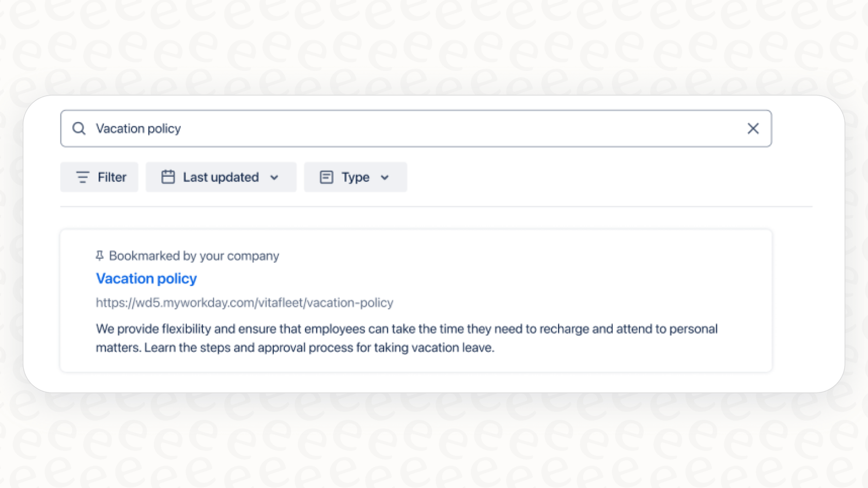Open the Vacation policy link
This screenshot has width=868, height=488.
point(146,278)
